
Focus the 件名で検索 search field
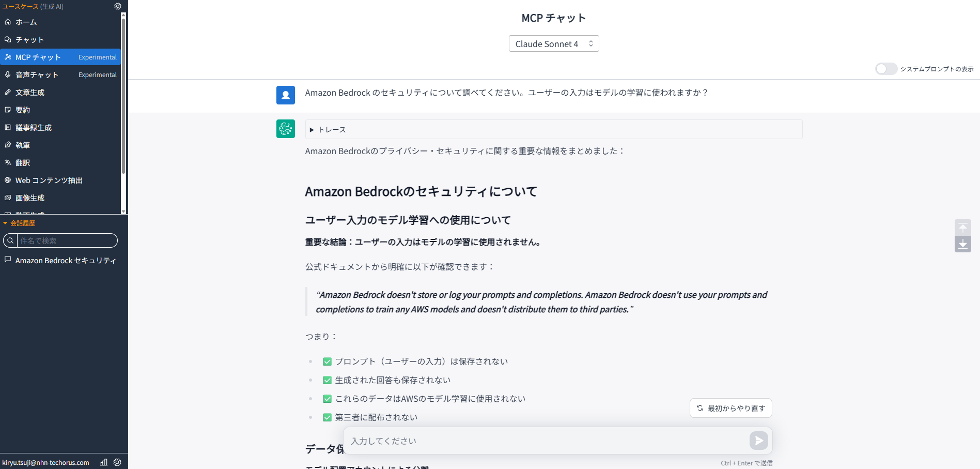tap(67, 240)
